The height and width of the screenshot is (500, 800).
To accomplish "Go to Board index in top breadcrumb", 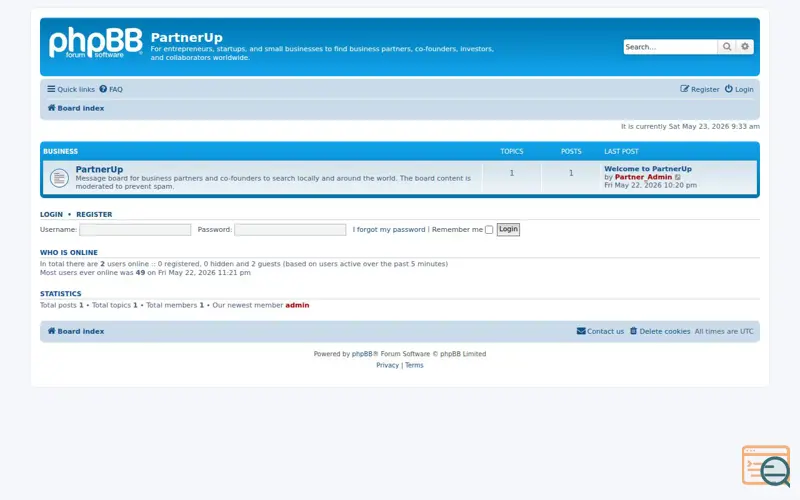I will coord(76,108).
